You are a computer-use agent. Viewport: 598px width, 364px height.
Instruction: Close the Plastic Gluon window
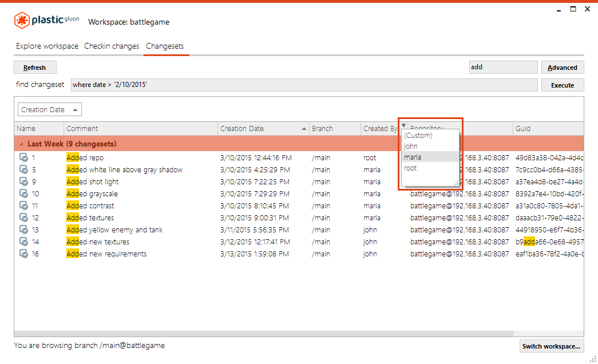(587, 9)
